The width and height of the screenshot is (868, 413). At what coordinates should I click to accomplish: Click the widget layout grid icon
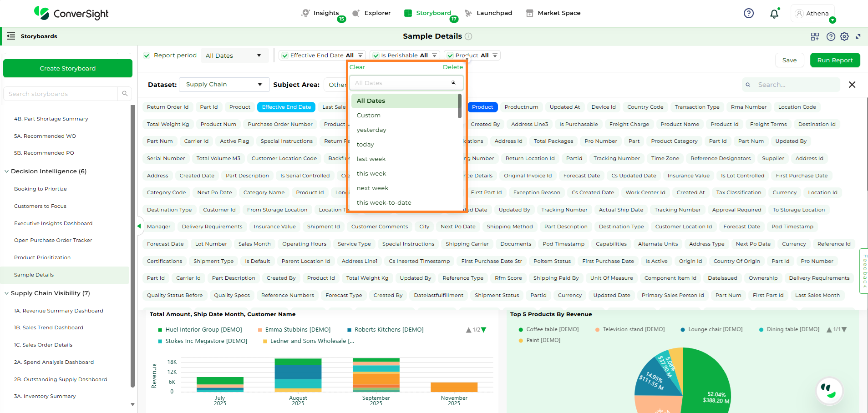point(815,36)
